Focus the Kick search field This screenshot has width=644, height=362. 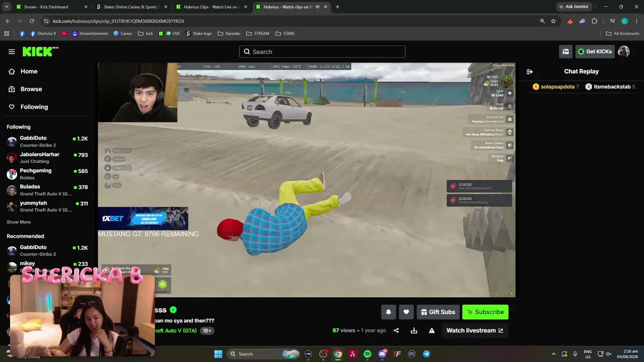pos(322,52)
